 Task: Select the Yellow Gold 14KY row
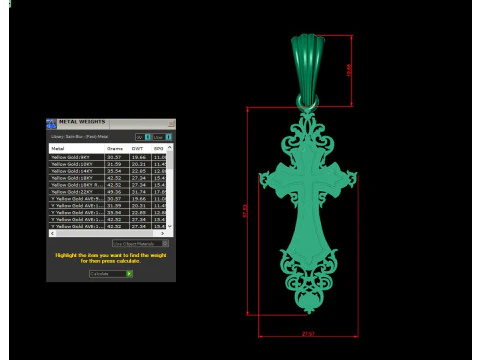pos(108,171)
